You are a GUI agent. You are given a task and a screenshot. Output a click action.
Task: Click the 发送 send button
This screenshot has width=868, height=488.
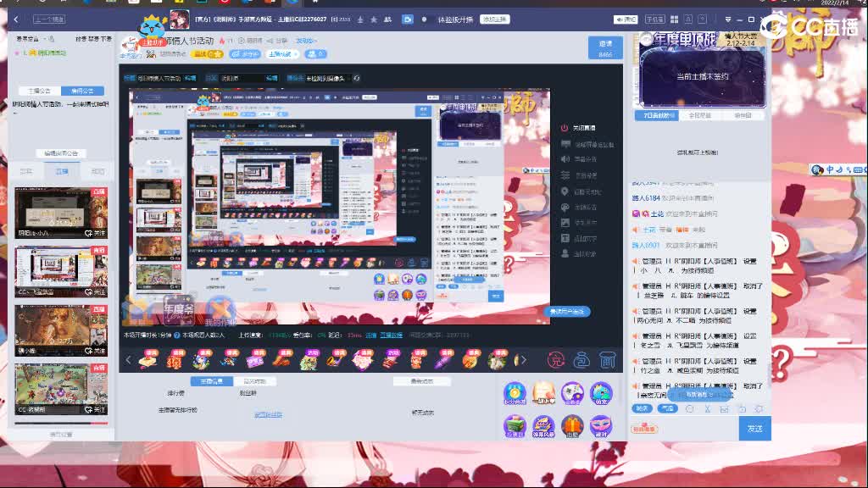tap(755, 429)
